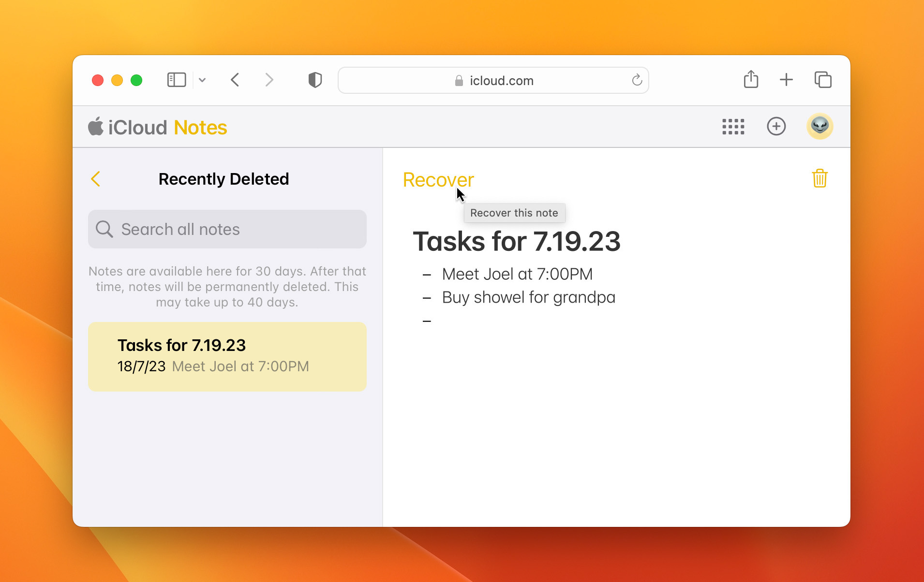Reload the page with the refresh icon

click(x=637, y=80)
